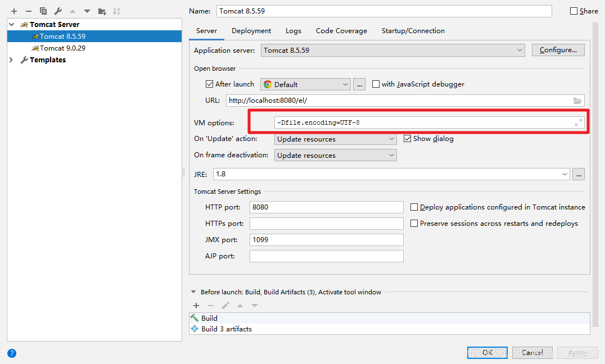
Task: Open edit defaults wrench icon in toolbar
Action: pos(58,11)
